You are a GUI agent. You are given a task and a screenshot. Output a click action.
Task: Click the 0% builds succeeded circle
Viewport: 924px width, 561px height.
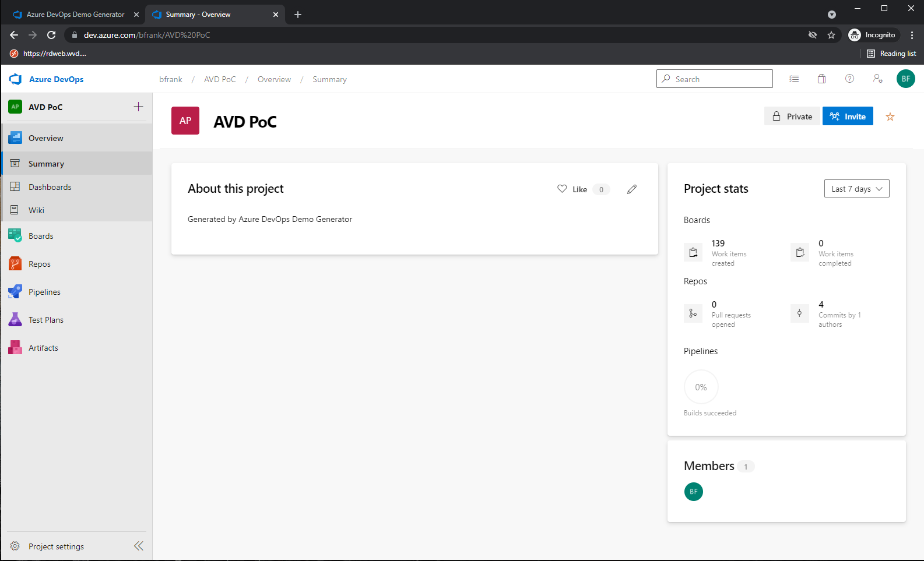(x=701, y=387)
